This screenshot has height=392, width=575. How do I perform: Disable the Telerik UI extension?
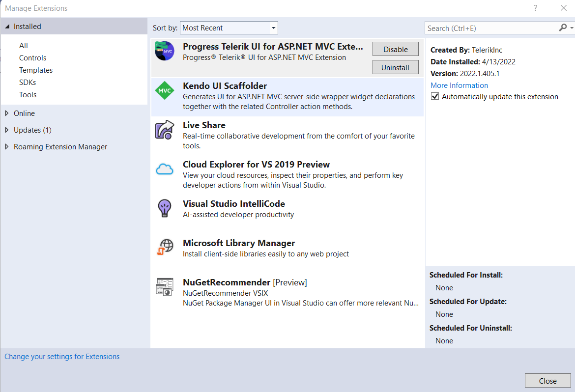[396, 49]
